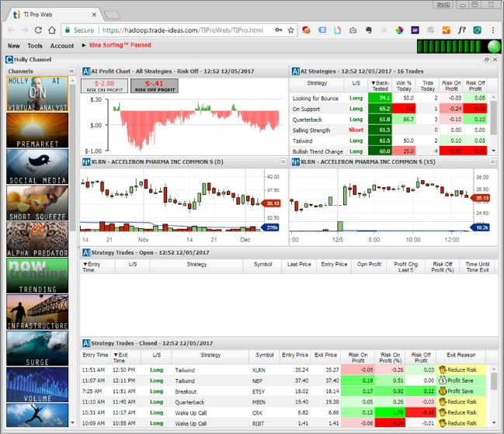Select the TI Pro Web browser tab

point(54,15)
